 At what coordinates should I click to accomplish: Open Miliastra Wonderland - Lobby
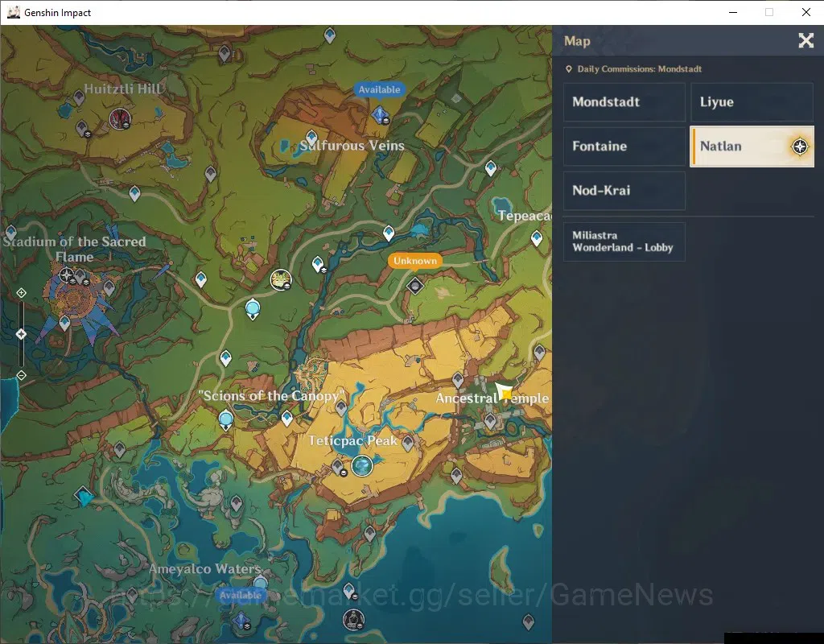(624, 242)
